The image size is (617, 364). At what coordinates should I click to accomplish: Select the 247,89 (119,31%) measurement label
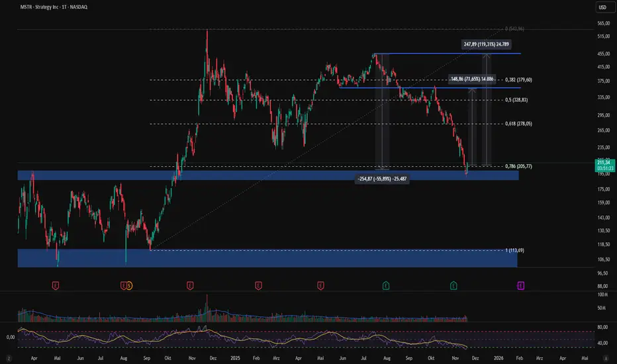pos(487,44)
